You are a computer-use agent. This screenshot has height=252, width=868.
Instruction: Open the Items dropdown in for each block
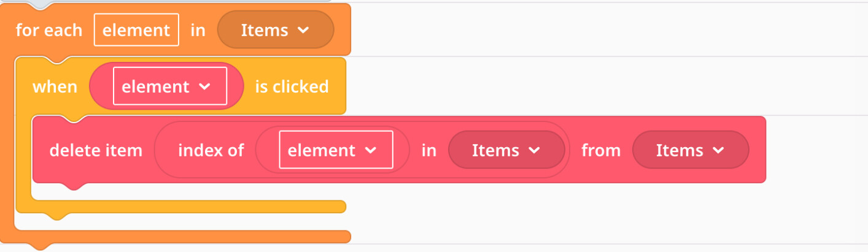point(275,30)
